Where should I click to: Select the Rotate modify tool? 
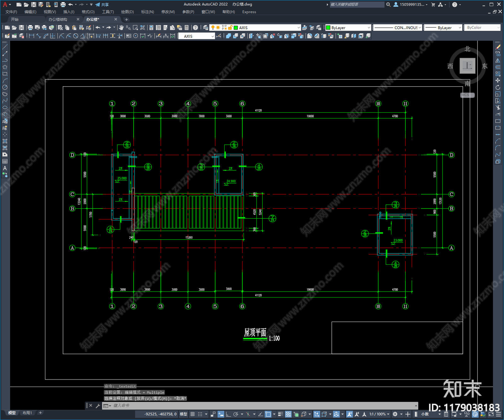click(498, 87)
